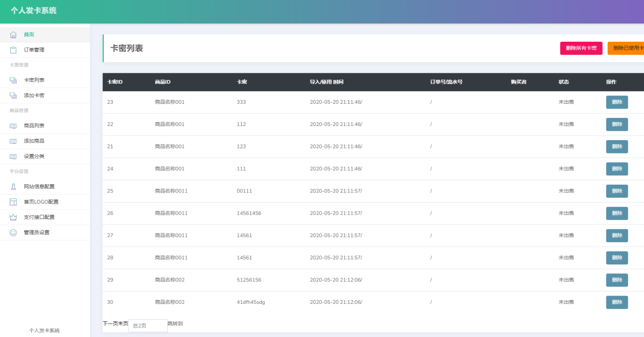This screenshot has height=337, width=644.
Task: Jump to last page via 末页
Action: point(123,324)
